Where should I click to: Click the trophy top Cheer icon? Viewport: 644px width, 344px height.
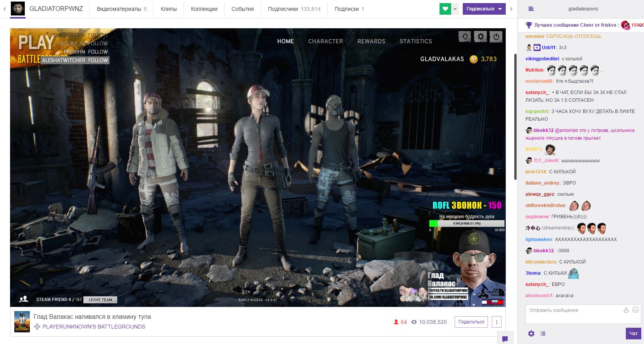[x=529, y=25]
